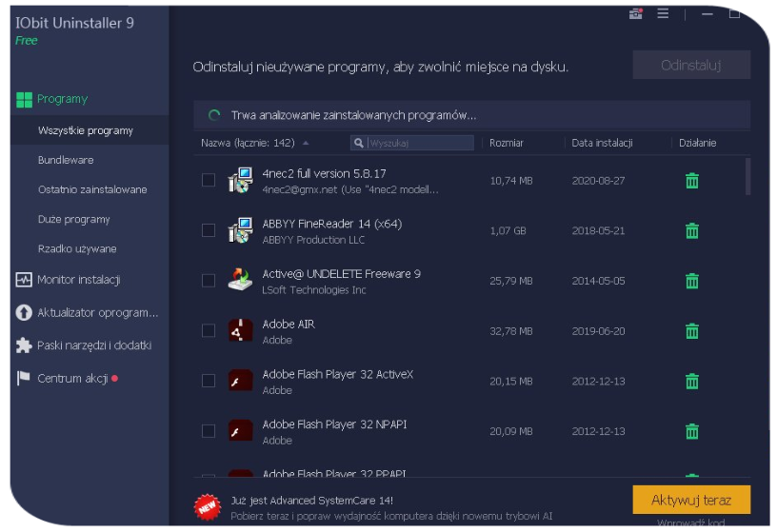777x532 pixels.
Task: Open Centrum akcji flag item
Action: tap(67, 379)
